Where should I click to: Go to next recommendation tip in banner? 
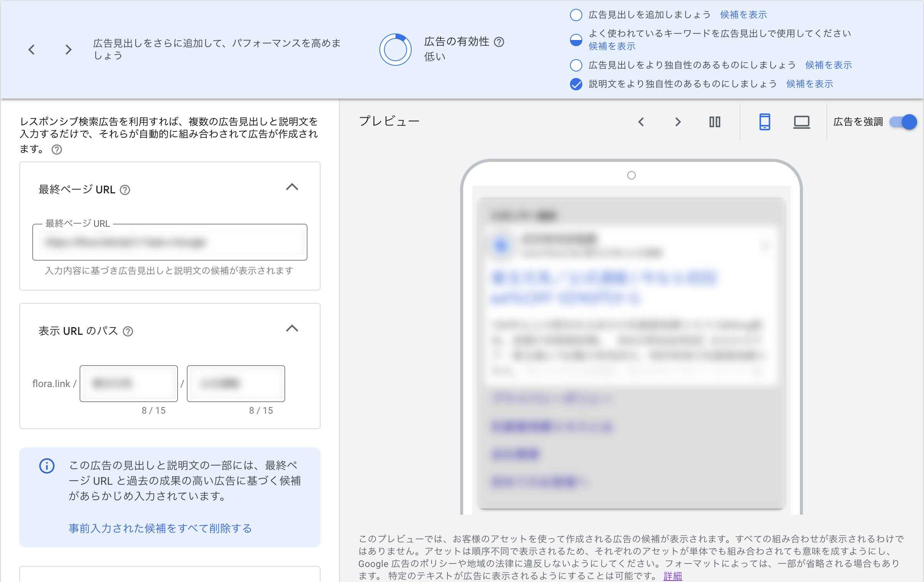tap(68, 50)
